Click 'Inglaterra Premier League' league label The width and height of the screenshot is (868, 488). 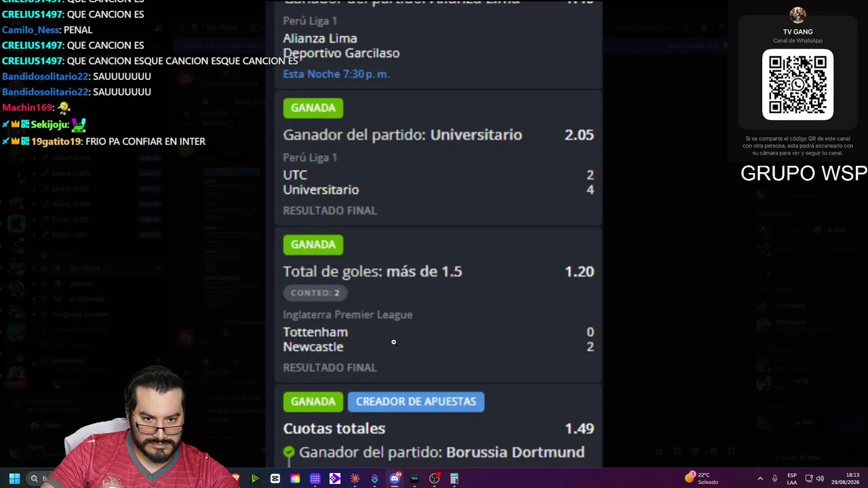pyautogui.click(x=348, y=314)
